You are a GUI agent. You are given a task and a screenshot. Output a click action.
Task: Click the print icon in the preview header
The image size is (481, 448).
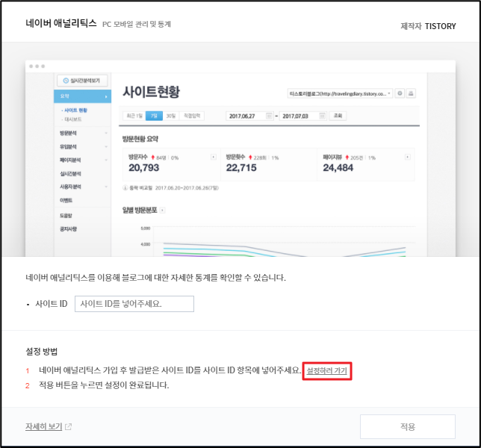click(x=411, y=93)
